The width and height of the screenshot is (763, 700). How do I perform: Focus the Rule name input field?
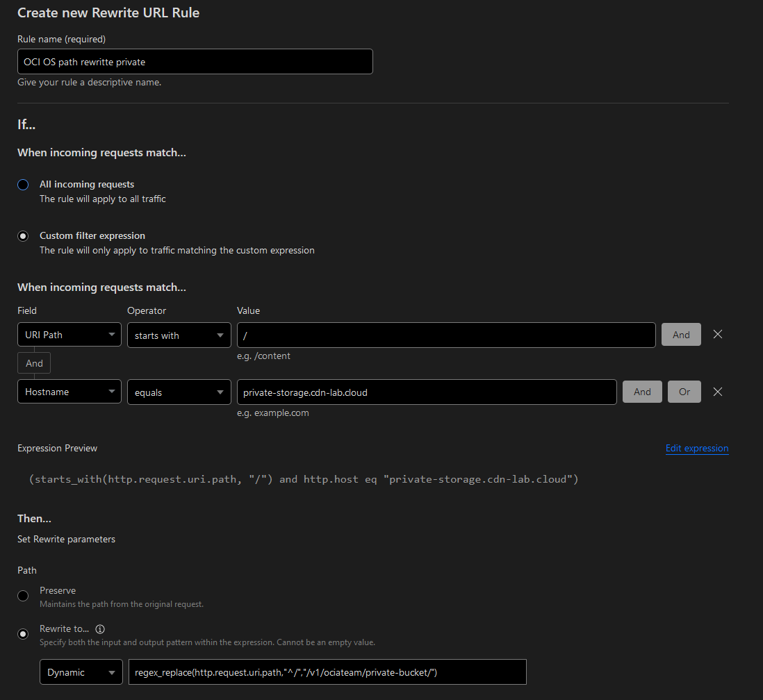tap(195, 62)
